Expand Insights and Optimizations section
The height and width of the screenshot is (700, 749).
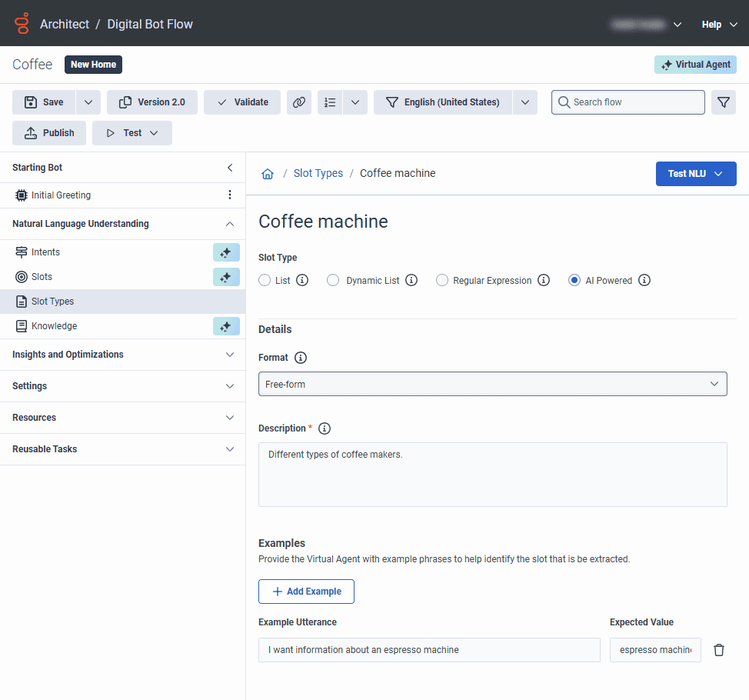point(123,355)
